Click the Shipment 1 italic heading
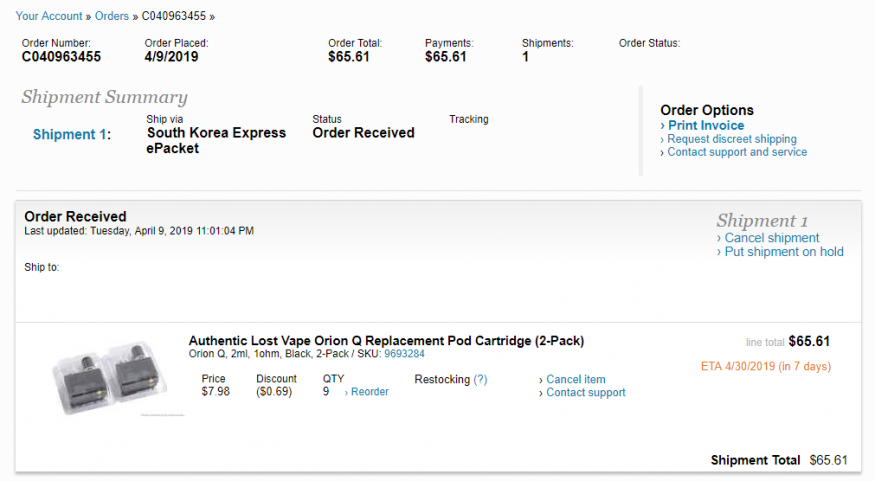The height and width of the screenshot is (481, 875). [x=762, y=221]
